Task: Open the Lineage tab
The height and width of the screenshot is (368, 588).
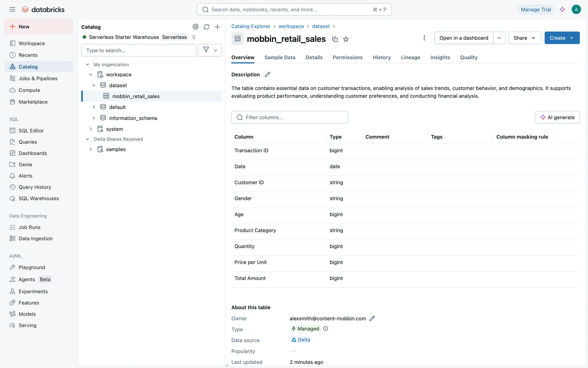Action: (410, 57)
